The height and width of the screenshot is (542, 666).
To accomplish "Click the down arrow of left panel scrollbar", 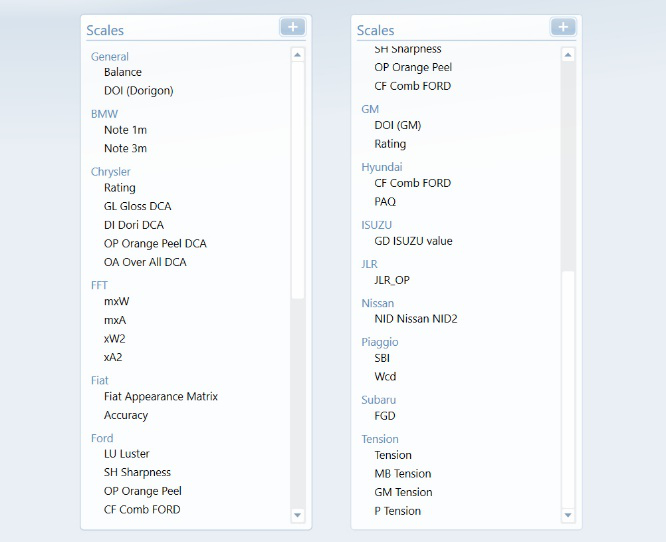I will 297,515.
